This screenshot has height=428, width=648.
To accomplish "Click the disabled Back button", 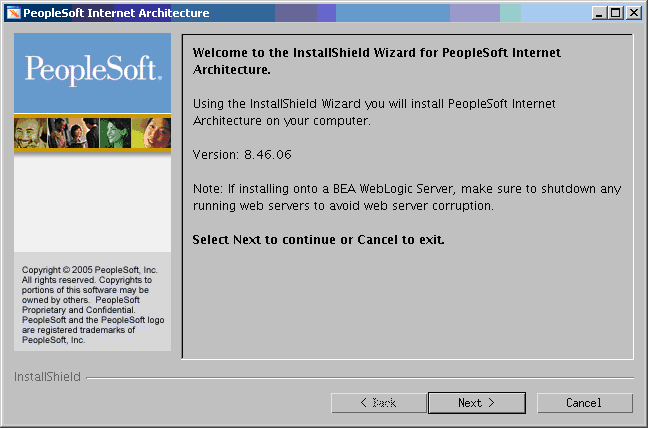I will tap(378, 403).
